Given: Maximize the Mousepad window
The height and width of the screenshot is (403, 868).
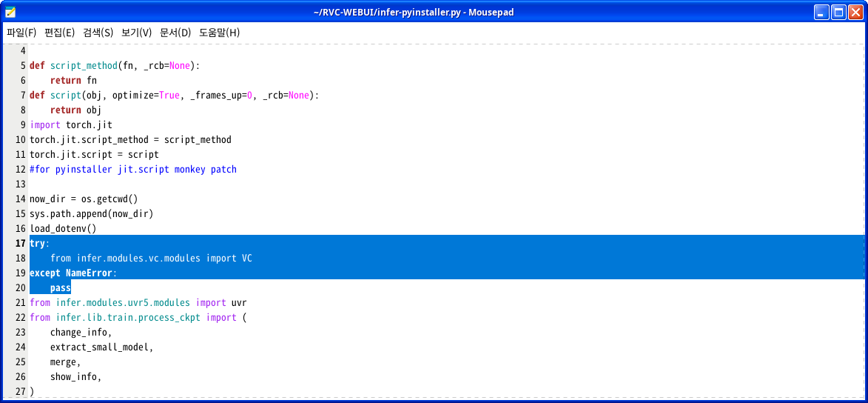Looking at the screenshot, I should tap(838, 12).
